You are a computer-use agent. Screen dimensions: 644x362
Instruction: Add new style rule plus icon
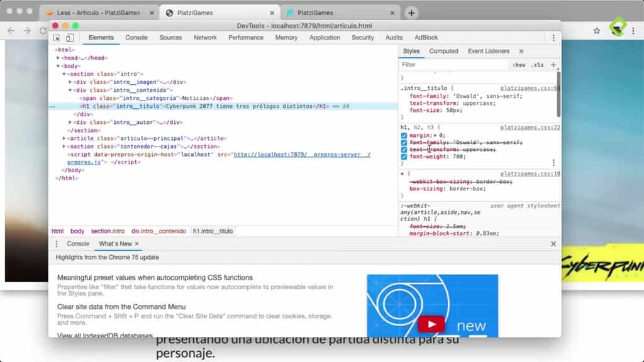click(x=553, y=65)
